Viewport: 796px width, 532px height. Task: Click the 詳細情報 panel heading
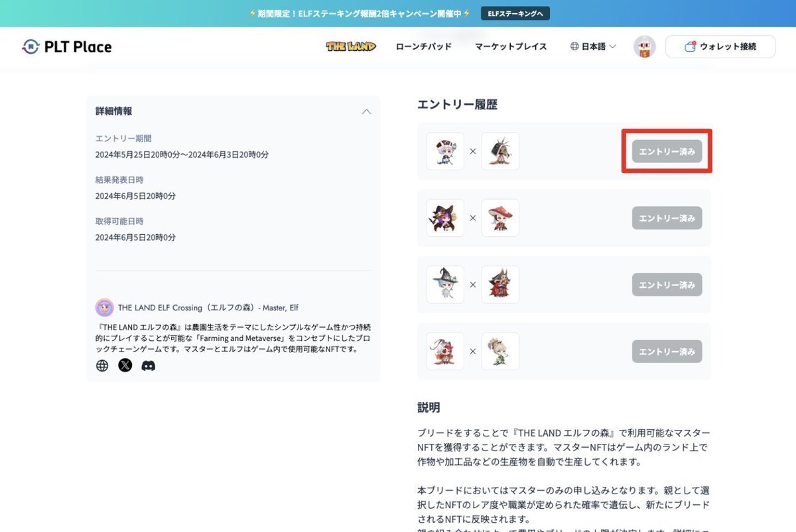(x=113, y=111)
